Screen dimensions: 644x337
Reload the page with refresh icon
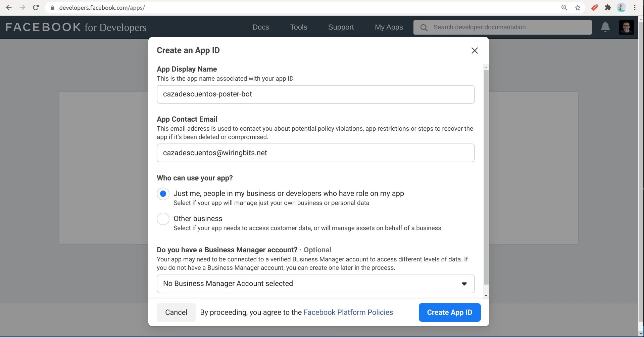point(36,7)
